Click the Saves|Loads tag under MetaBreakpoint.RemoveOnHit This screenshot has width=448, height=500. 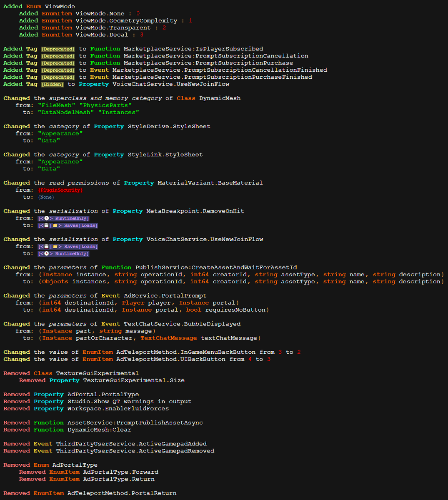(68, 225)
